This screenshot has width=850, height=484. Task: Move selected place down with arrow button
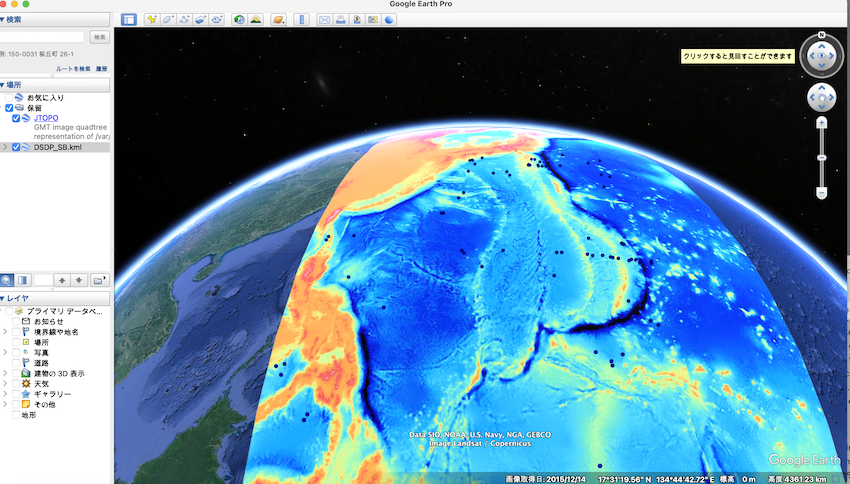[79, 280]
